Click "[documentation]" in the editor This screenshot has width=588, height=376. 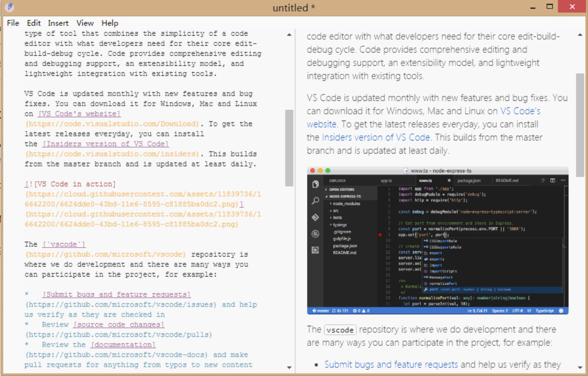click(x=123, y=344)
